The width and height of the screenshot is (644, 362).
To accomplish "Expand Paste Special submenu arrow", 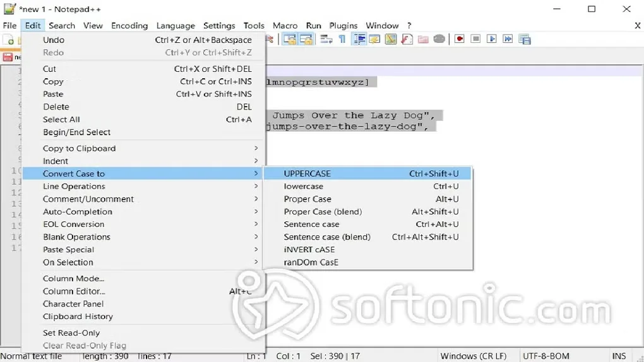I will point(256,250).
